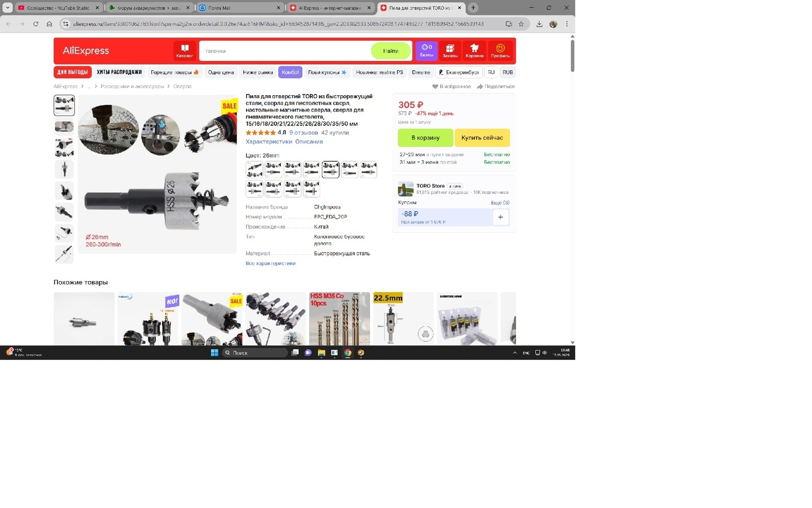Screen dimensions: 812x508
Task: Click the Chrome icon in the taskbar
Action: (347, 352)
